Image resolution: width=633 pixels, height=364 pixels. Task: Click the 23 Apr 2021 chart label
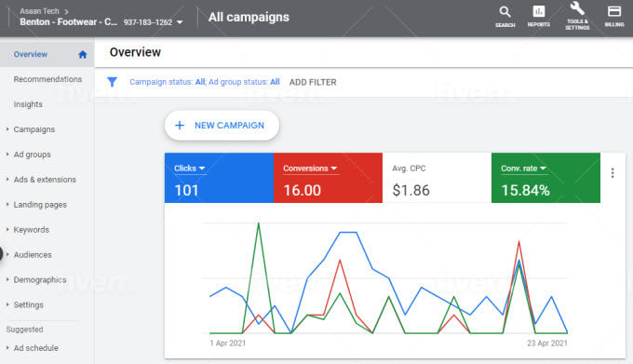[547, 343]
